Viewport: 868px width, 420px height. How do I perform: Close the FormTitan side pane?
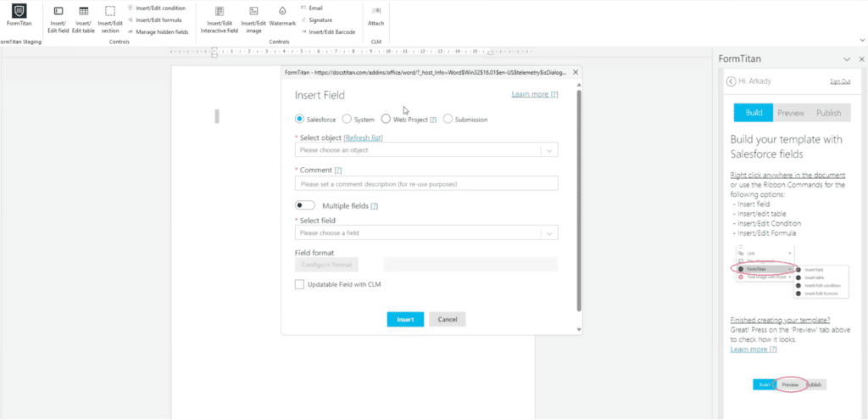(x=861, y=59)
